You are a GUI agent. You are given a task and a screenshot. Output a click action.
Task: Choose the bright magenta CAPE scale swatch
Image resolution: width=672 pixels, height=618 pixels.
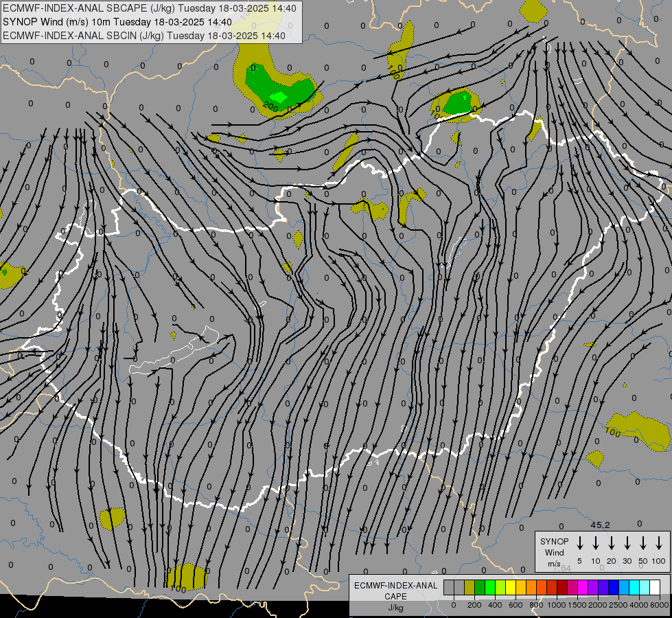583,587
